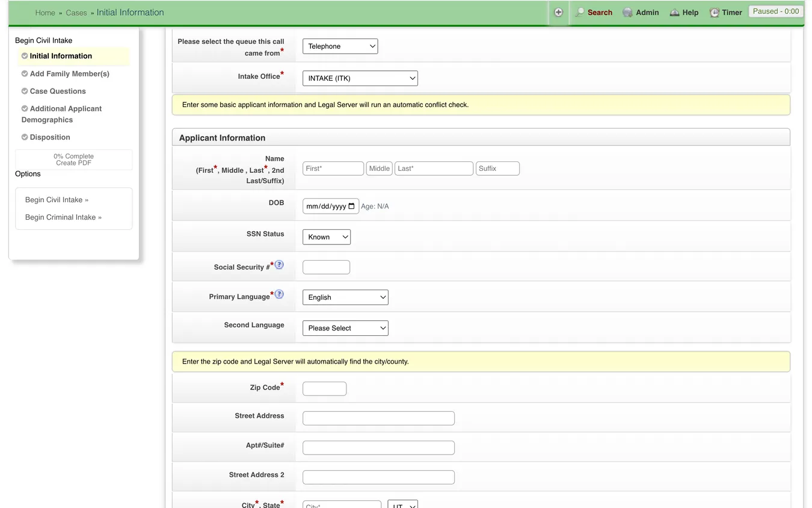Click the Street Address field
This screenshot has width=812, height=508.
[378, 418]
